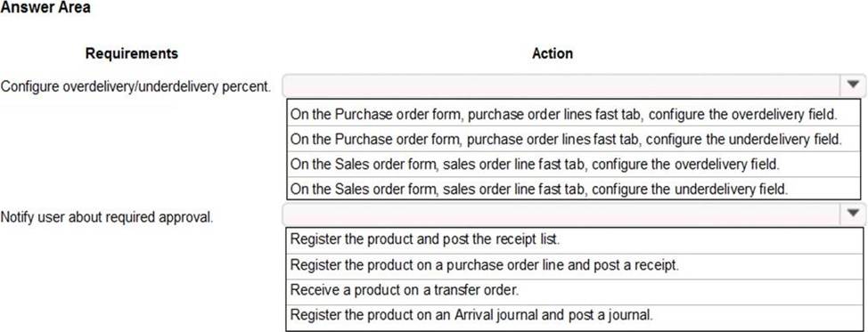This screenshot has height=332, width=868.
Task: Pick Register the product and post receipt list
Action: point(575,240)
